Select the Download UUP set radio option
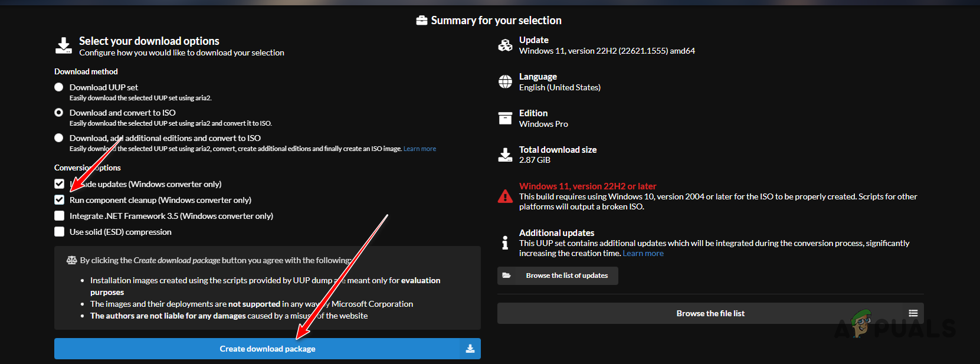Viewport: 980px width, 364px height. (58, 87)
